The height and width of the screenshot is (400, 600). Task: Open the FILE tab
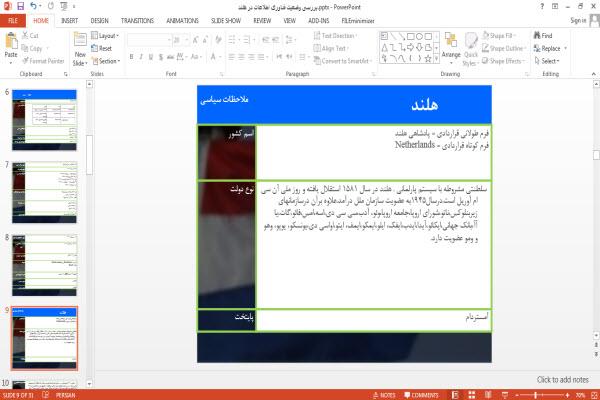click(13, 21)
